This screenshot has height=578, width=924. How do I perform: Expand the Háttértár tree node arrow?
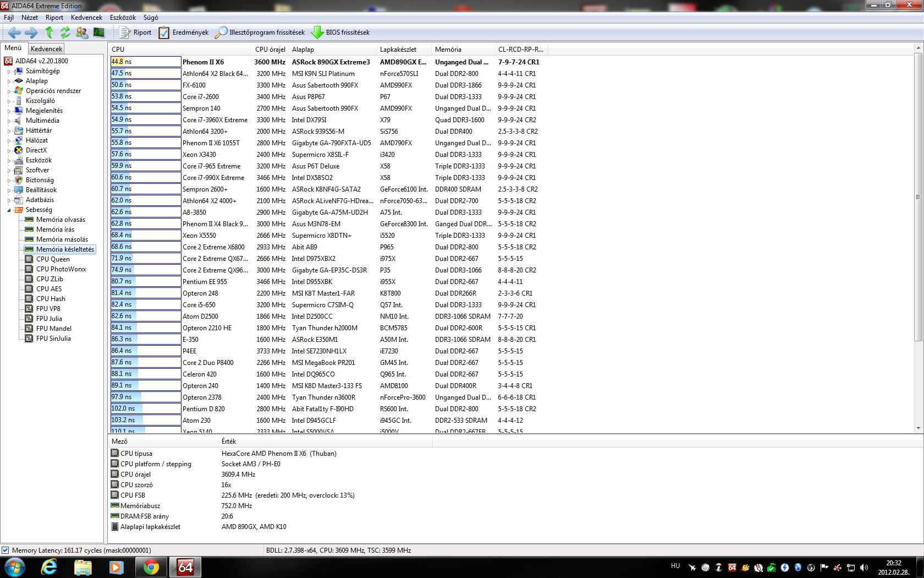9,131
